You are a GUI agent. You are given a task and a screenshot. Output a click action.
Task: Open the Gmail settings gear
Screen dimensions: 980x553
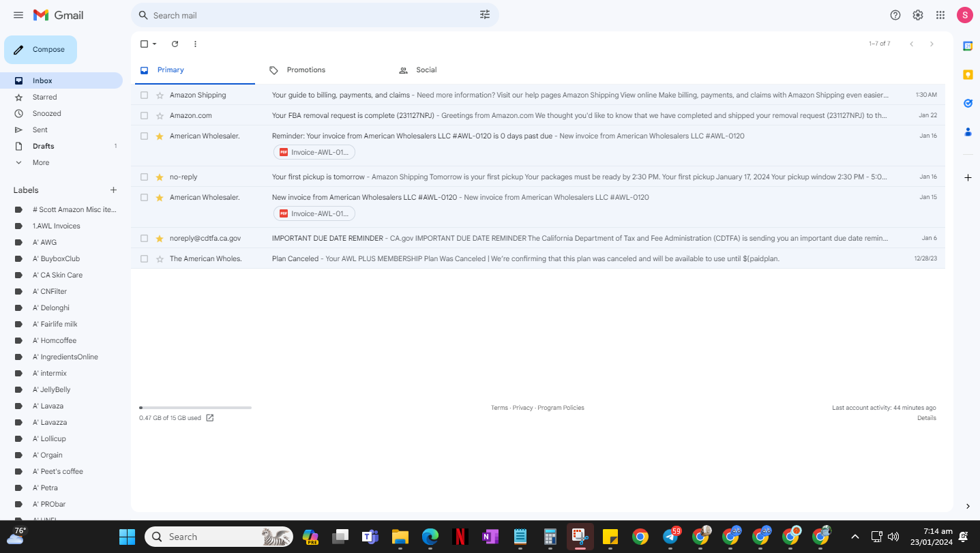[x=918, y=15]
